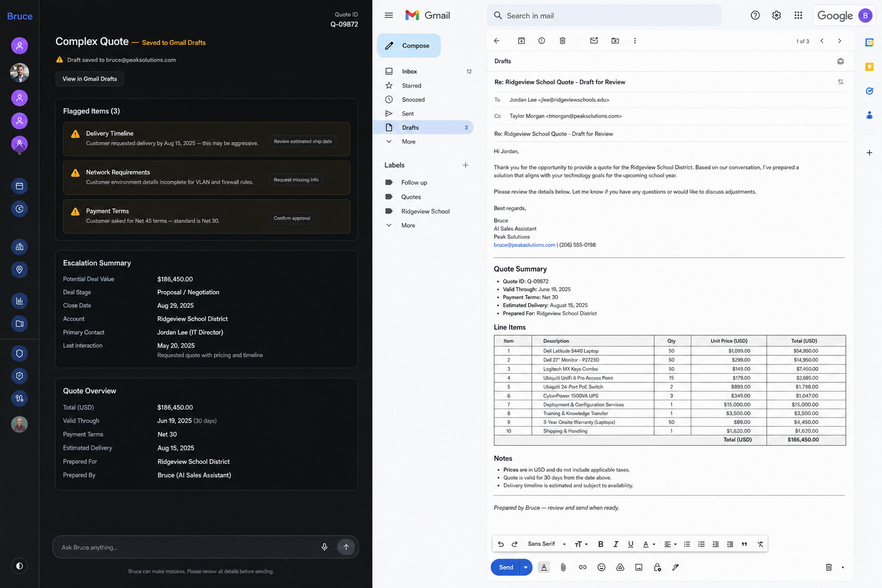Viewport: 882px width, 588px height.
Task: Toggle italic formatting in the compose toolbar
Action: 616,544
